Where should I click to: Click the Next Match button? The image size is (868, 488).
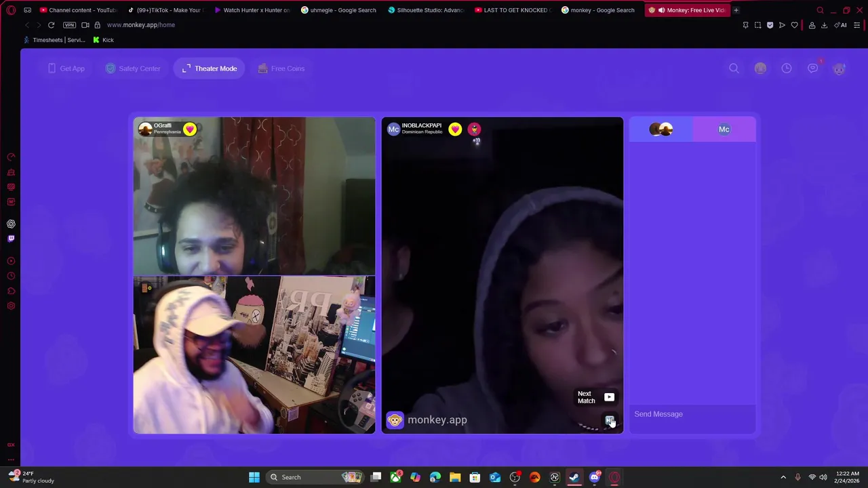(596, 397)
